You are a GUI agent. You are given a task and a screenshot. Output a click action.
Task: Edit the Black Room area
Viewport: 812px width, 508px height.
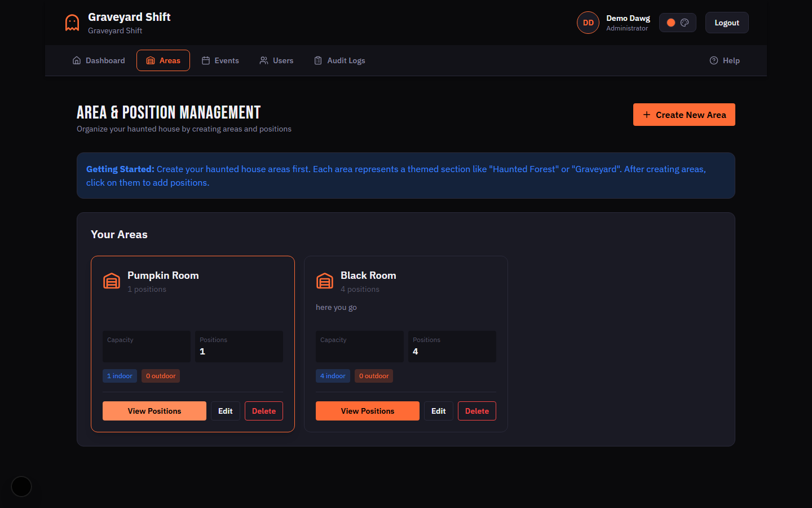[x=438, y=410]
